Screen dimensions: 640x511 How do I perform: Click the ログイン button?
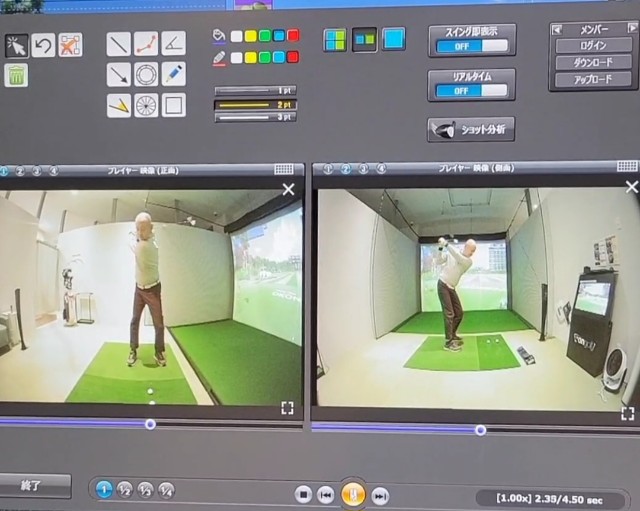click(593, 45)
